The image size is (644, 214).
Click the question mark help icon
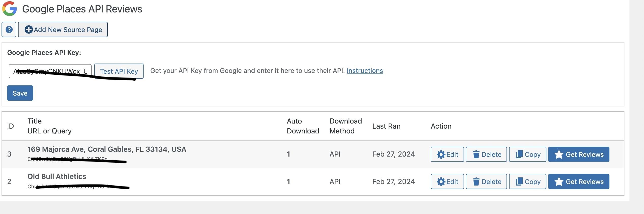[x=9, y=29]
